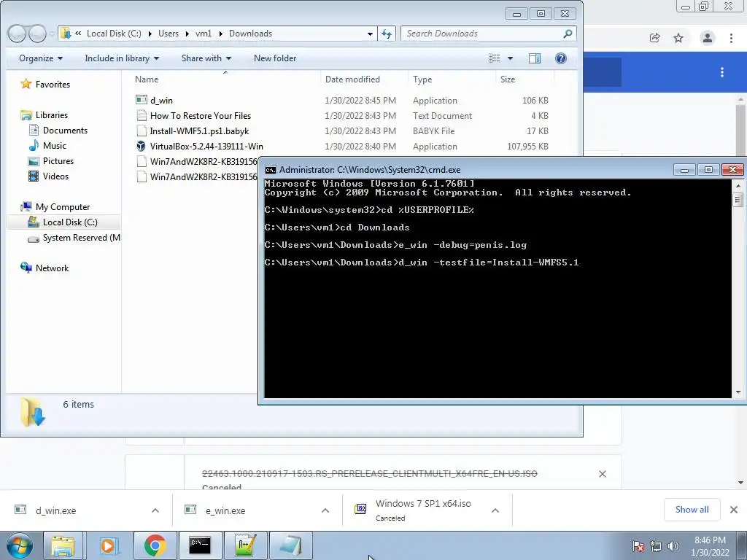747x560 pixels.
Task: Open d_win.exe from the download shelf
Action: coord(55,510)
